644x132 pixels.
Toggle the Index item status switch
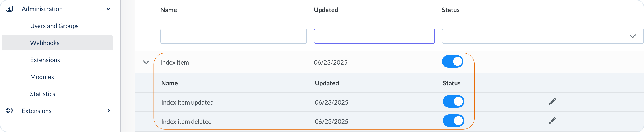point(452,62)
